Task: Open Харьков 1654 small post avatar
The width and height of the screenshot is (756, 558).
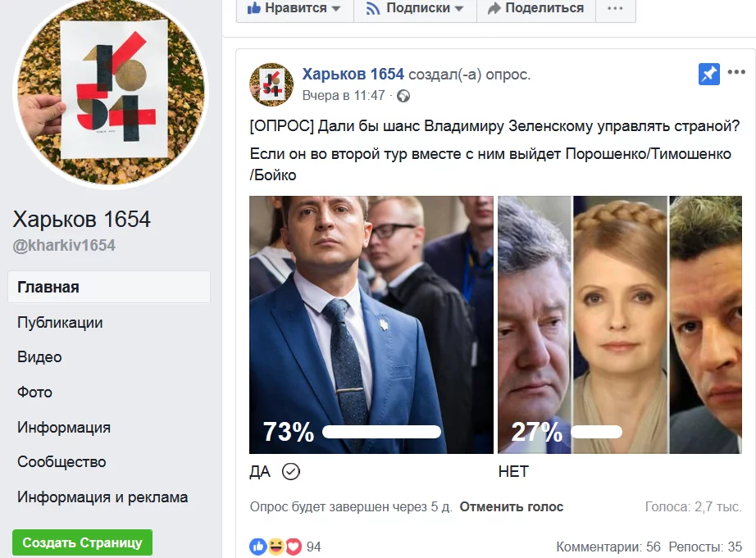Action: coord(271,84)
